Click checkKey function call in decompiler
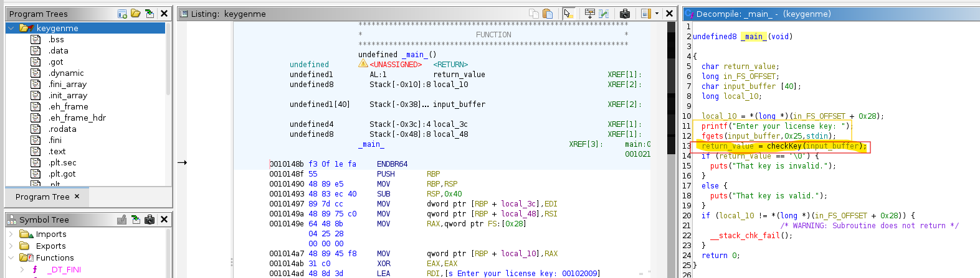Image resolution: width=980 pixels, height=278 pixels. point(784,146)
